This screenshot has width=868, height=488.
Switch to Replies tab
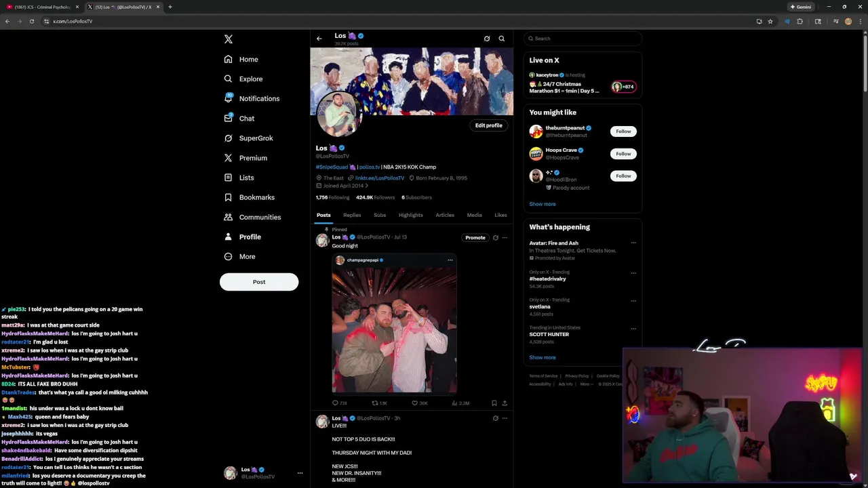(352, 215)
